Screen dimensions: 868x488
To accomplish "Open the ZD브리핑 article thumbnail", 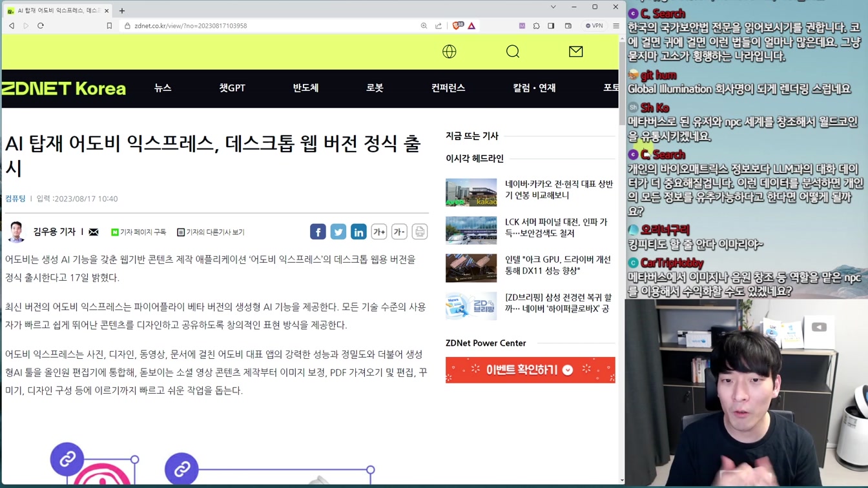I will pyautogui.click(x=471, y=306).
